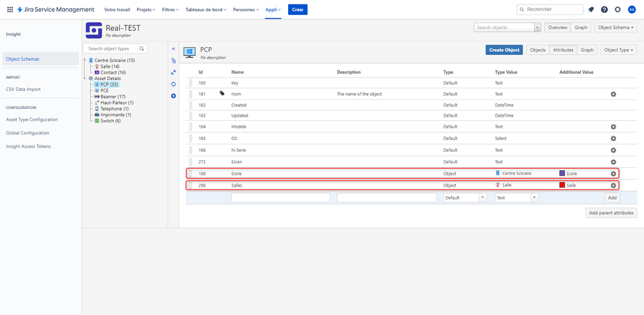
Task: Open the gear settings for the Salles attribute
Action: point(613,185)
